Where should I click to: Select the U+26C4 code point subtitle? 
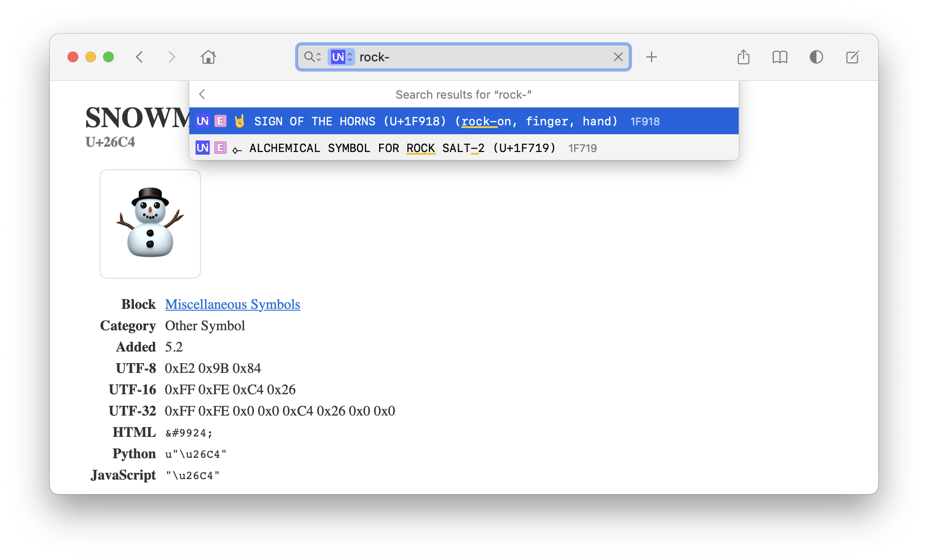(x=110, y=142)
